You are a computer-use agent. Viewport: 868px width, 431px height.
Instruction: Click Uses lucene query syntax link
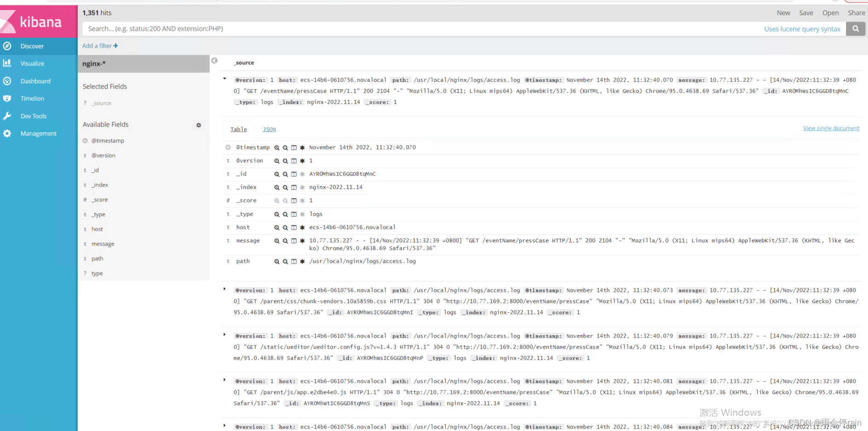pos(802,29)
